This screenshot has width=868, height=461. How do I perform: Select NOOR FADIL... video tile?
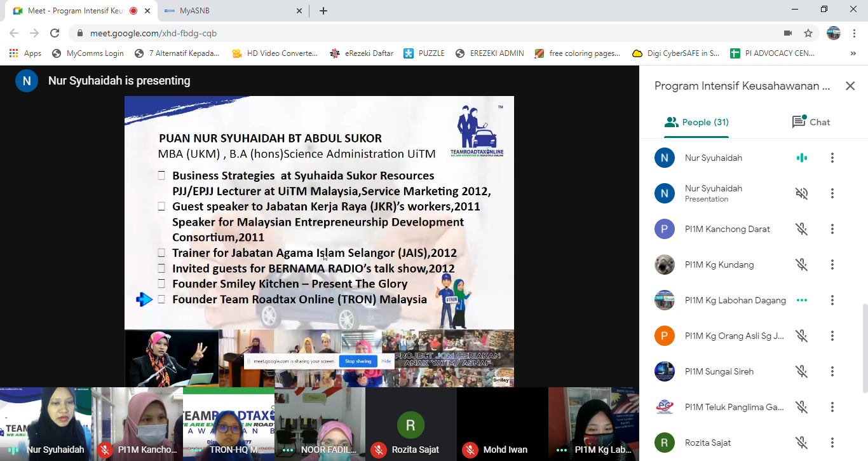point(320,424)
